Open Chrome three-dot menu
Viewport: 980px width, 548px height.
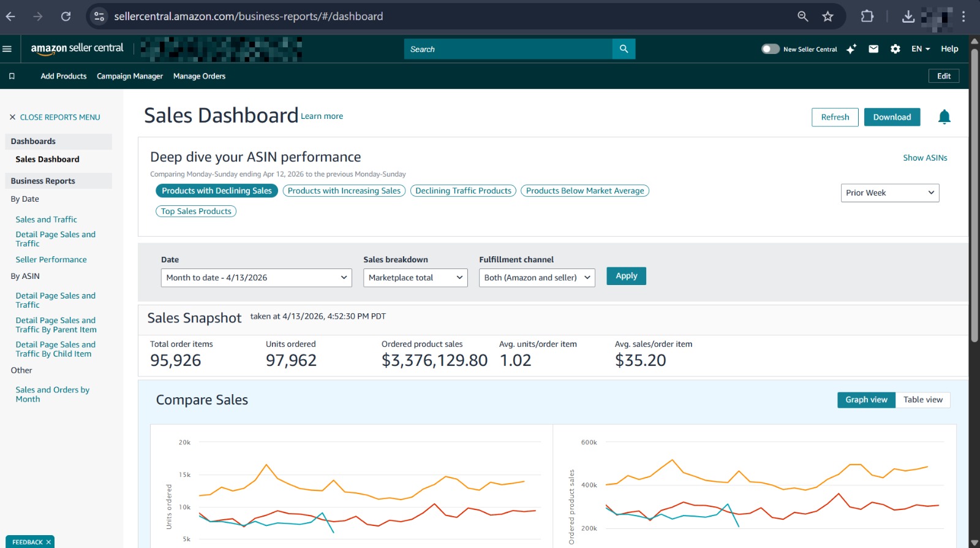click(963, 17)
